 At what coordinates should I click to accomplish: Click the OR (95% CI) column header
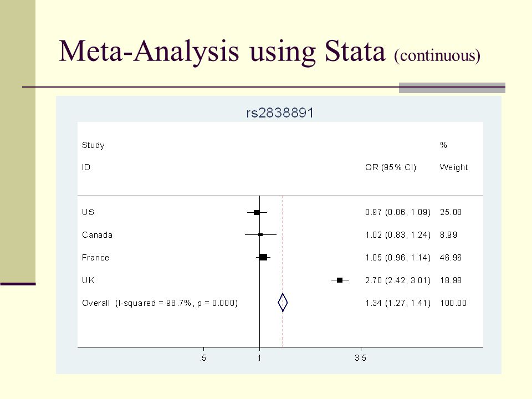click(x=391, y=167)
